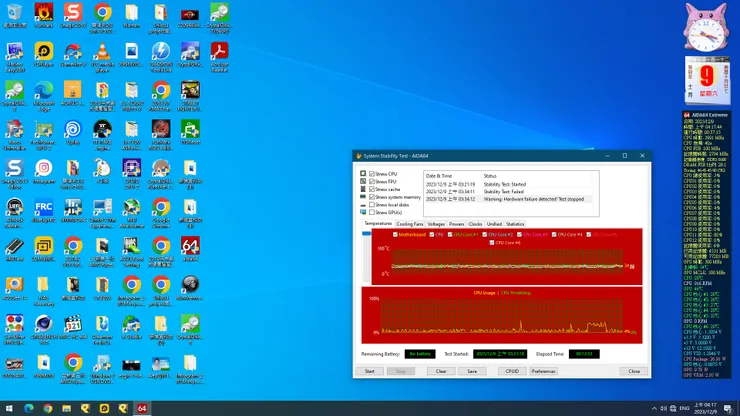Click the Preferences button
The image size is (740, 416).
[x=543, y=371]
